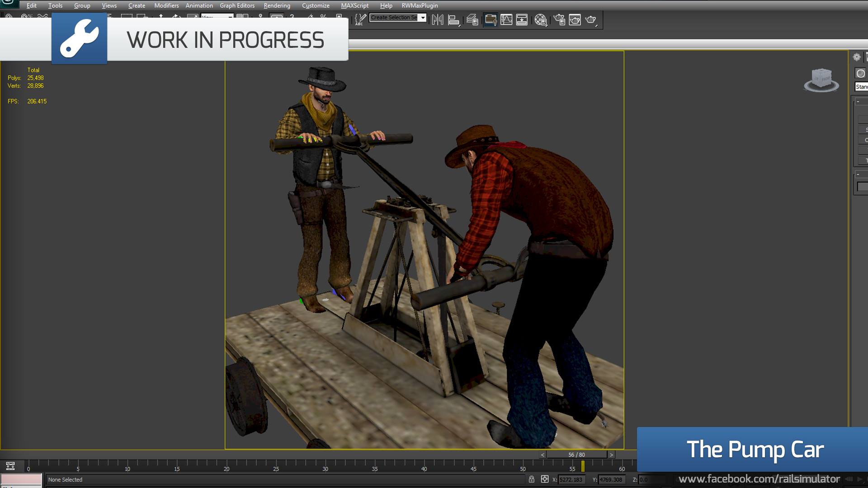The width and height of the screenshot is (868, 488).
Task: Go to next frame arrow button
Action: (x=611, y=455)
